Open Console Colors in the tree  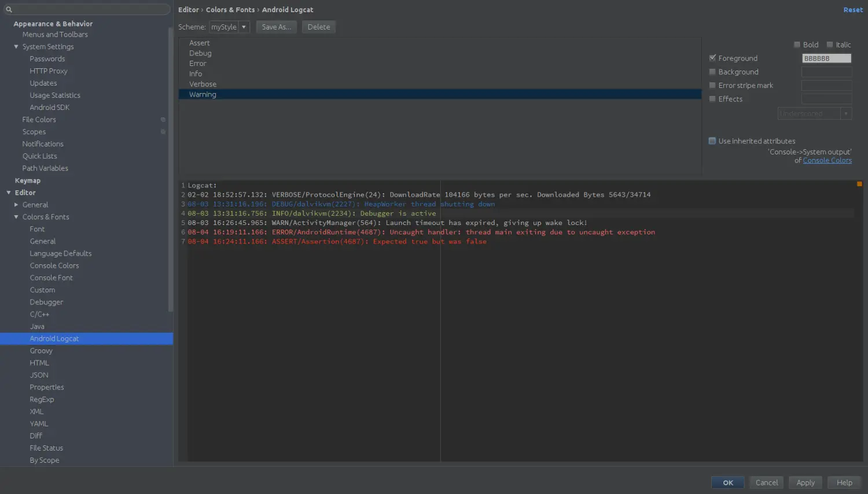click(x=54, y=266)
